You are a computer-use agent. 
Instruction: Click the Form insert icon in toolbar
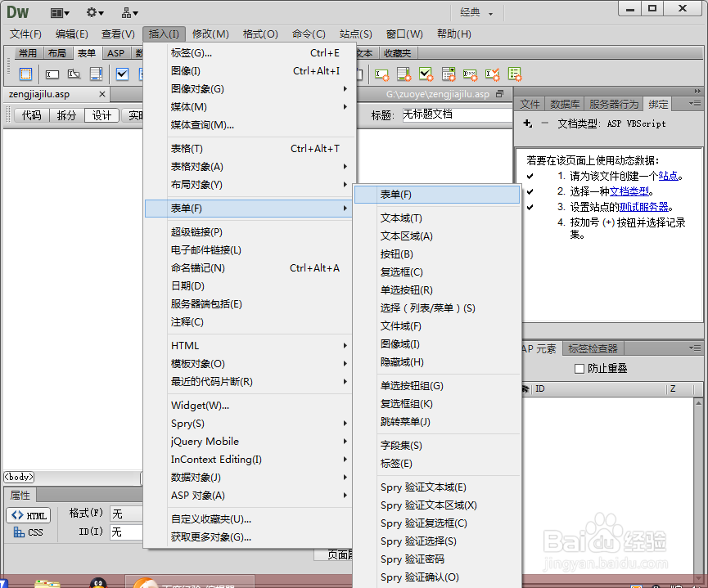[25, 74]
